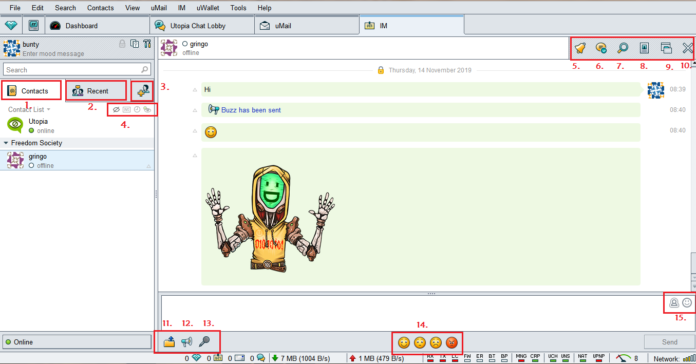Click the triangle beside the emoji message
The image size is (696, 364).
(194, 131)
